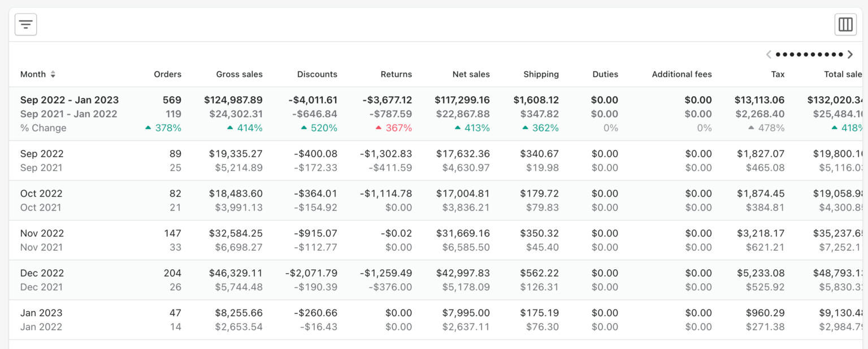Open the filter icon button

pos(25,24)
